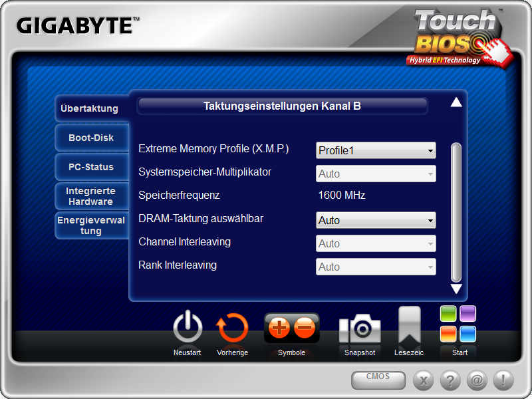This screenshot has height=399, width=532.
Task: Open help with the question mark button
Action: click(x=450, y=380)
